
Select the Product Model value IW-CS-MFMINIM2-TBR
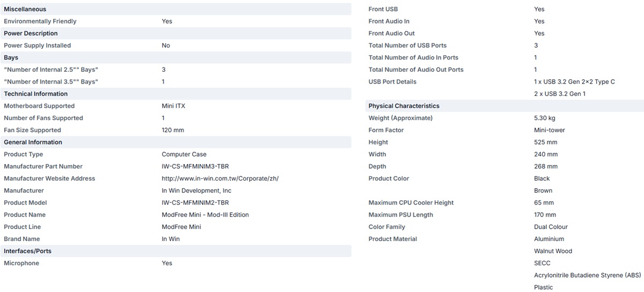coord(195,203)
